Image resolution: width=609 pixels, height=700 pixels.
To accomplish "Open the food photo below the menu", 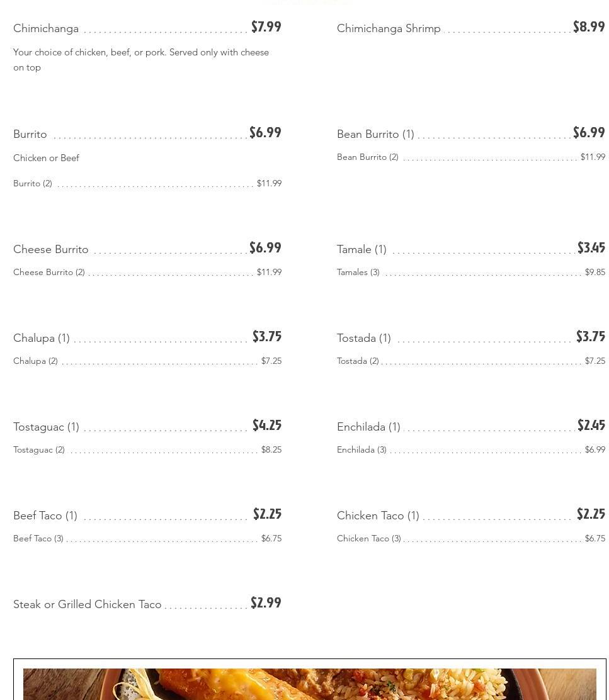I will coord(310,684).
